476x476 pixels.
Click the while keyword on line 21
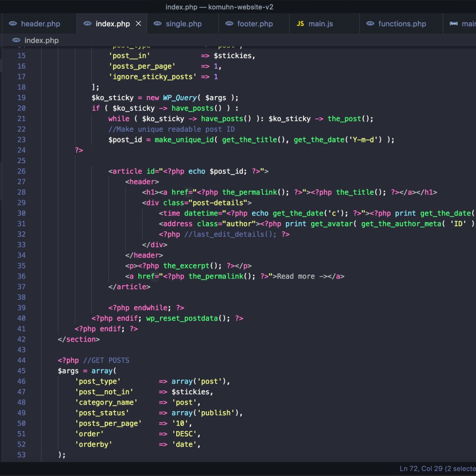point(119,119)
